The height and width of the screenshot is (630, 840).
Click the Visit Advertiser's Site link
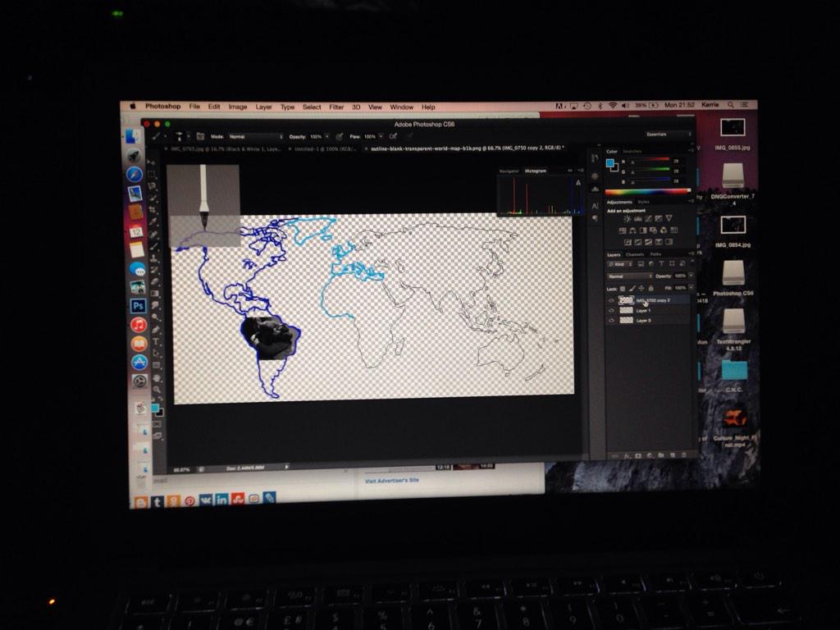coord(391,481)
